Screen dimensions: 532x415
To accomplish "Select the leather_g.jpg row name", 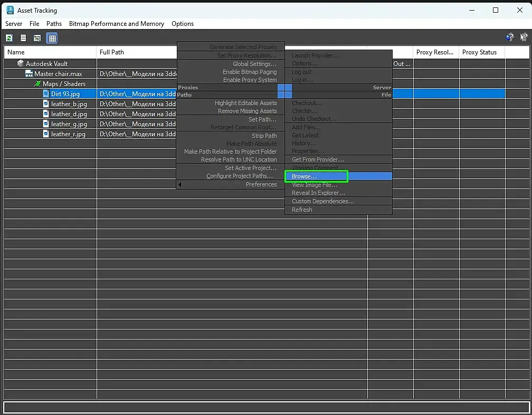I will [69, 124].
